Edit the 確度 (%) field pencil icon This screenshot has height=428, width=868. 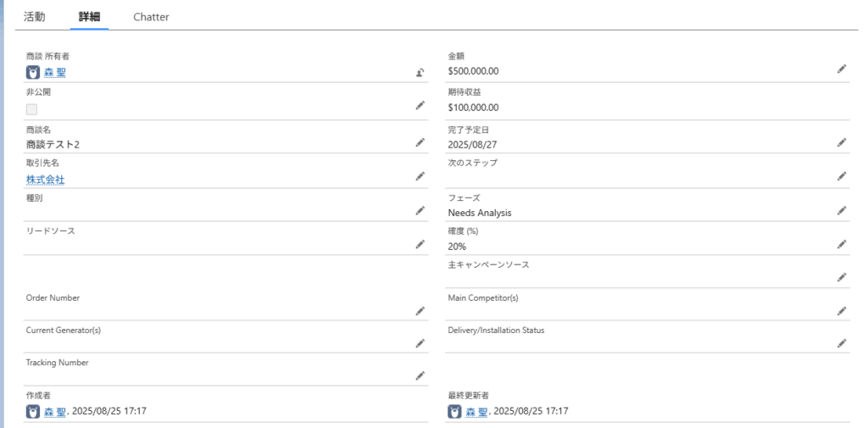coord(842,244)
